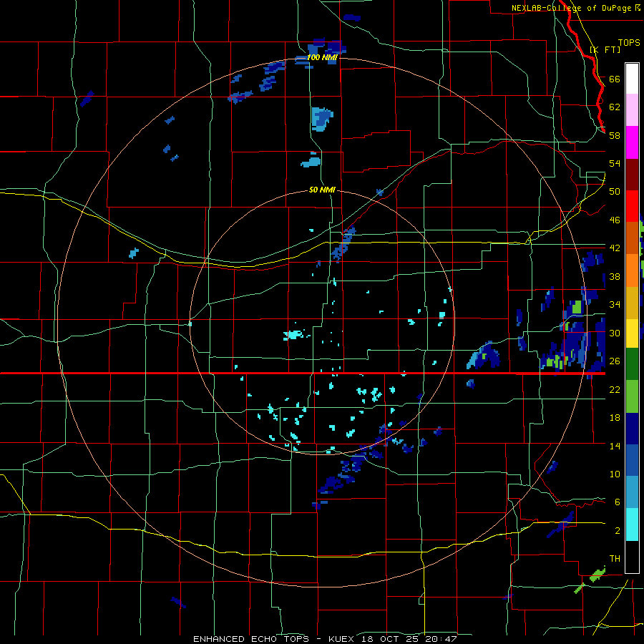Select the light green legend swatch
The height and width of the screenshot is (644, 644).
(x=632, y=397)
